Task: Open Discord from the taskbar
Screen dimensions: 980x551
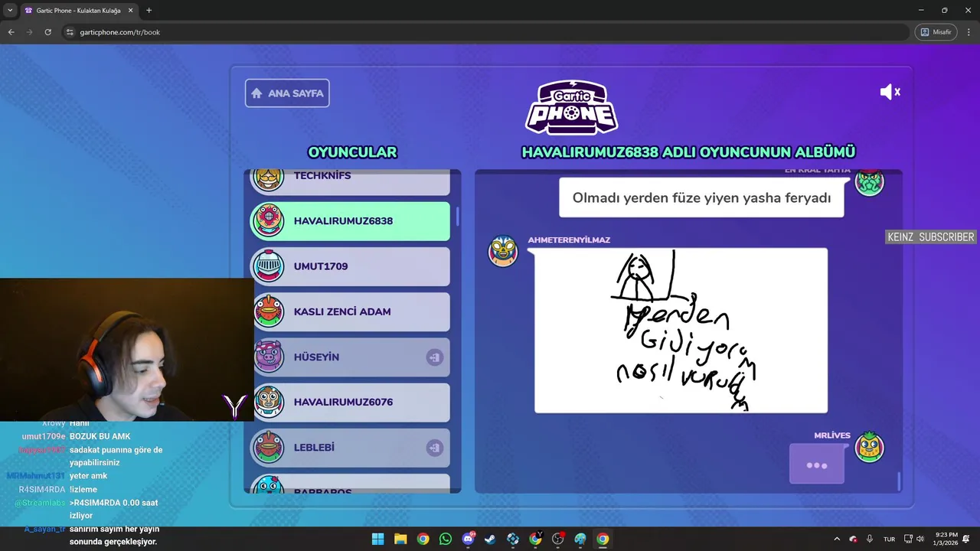Action: (x=468, y=539)
